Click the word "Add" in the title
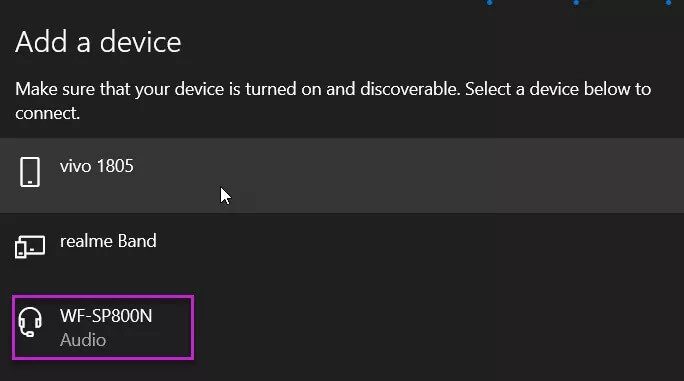The width and height of the screenshot is (684, 381). pyautogui.click(x=41, y=42)
